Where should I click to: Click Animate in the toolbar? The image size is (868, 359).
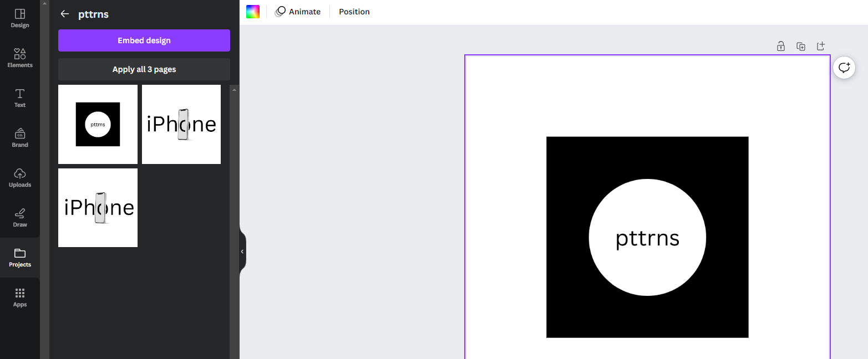coord(298,12)
